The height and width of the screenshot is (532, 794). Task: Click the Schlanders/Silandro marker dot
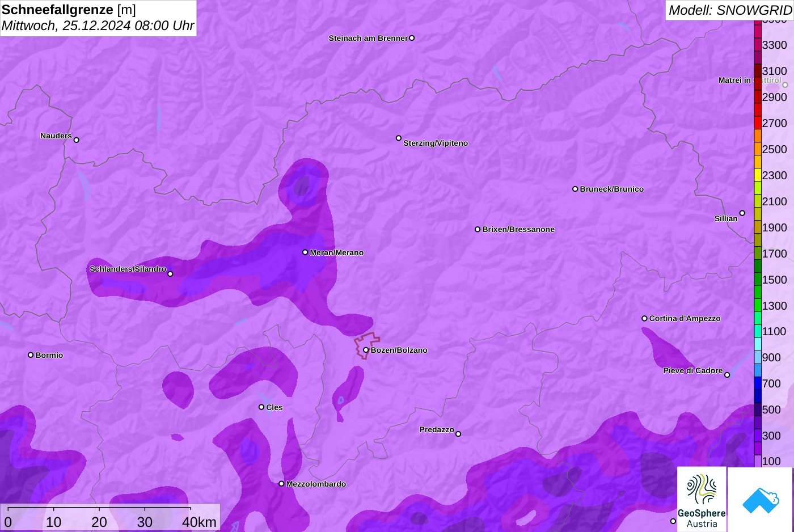[x=170, y=274]
